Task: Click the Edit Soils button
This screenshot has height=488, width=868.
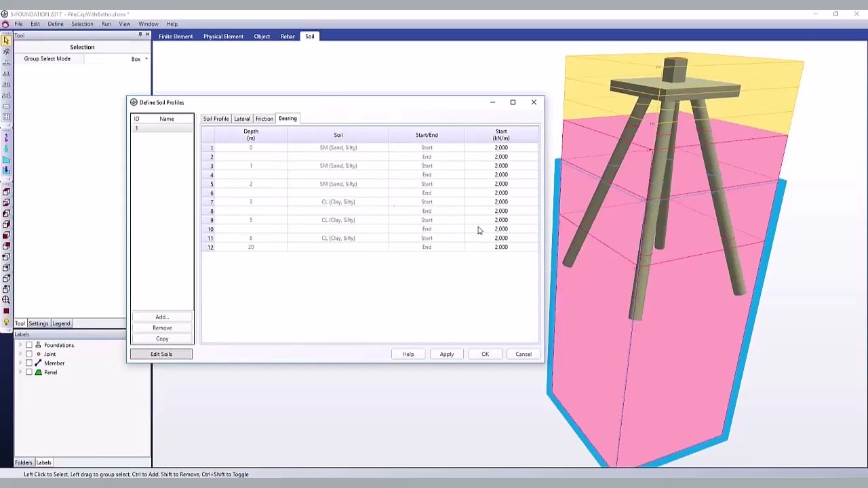Action: (x=161, y=354)
